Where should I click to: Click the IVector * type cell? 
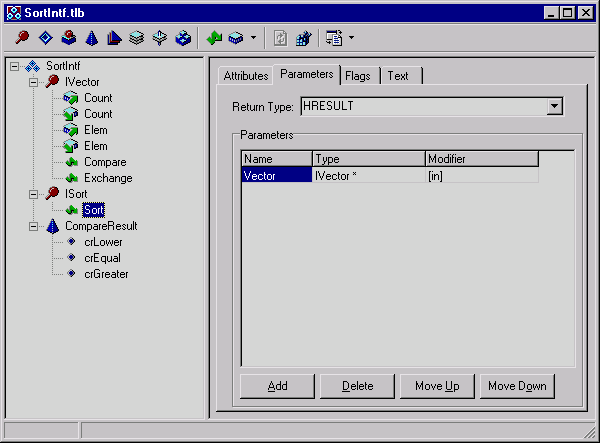point(367,175)
